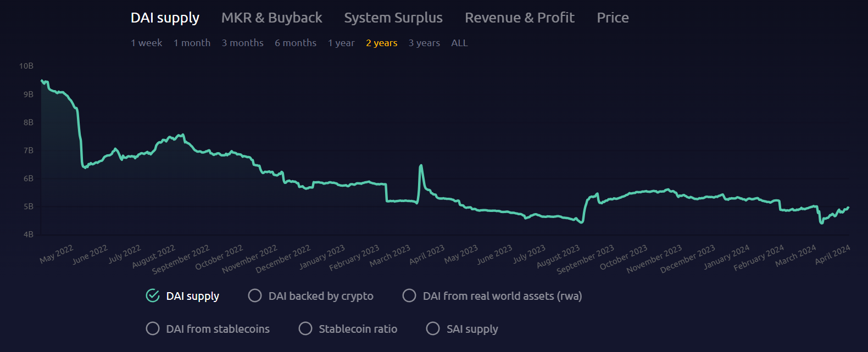Switch chart to 6 months
This screenshot has height=352, width=868.
click(x=296, y=43)
